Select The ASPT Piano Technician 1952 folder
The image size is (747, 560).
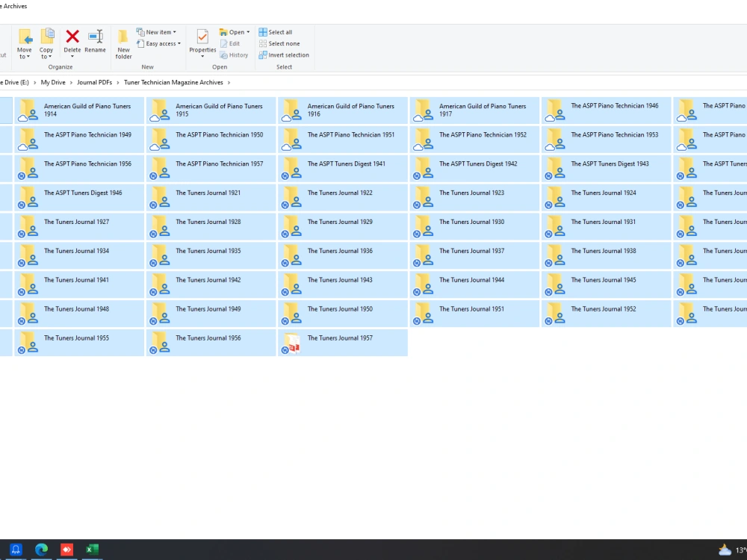[x=474, y=140]
